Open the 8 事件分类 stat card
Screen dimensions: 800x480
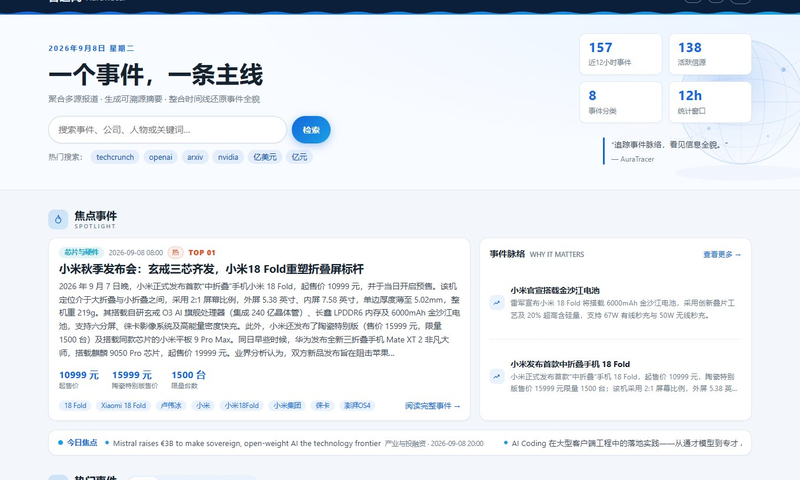(x=620, y=102)
